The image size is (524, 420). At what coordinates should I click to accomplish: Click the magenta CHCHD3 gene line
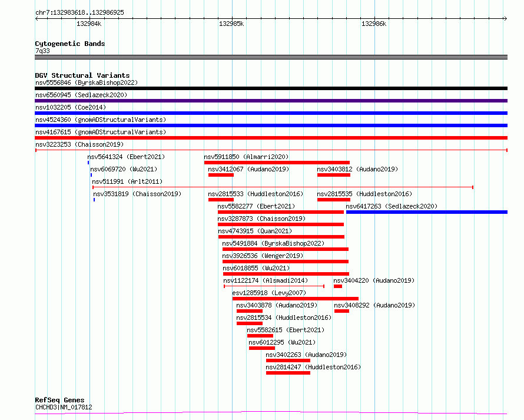pyautogui.click(x=271, y=413)
